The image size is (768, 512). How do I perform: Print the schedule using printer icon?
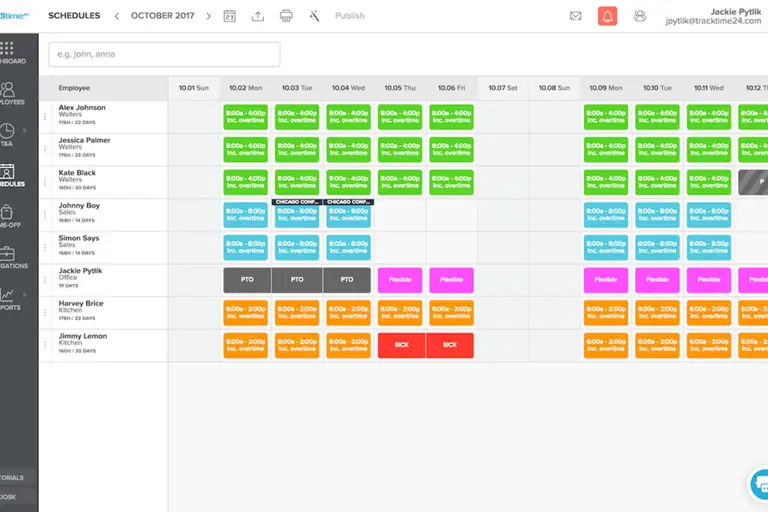click(286, 16)
